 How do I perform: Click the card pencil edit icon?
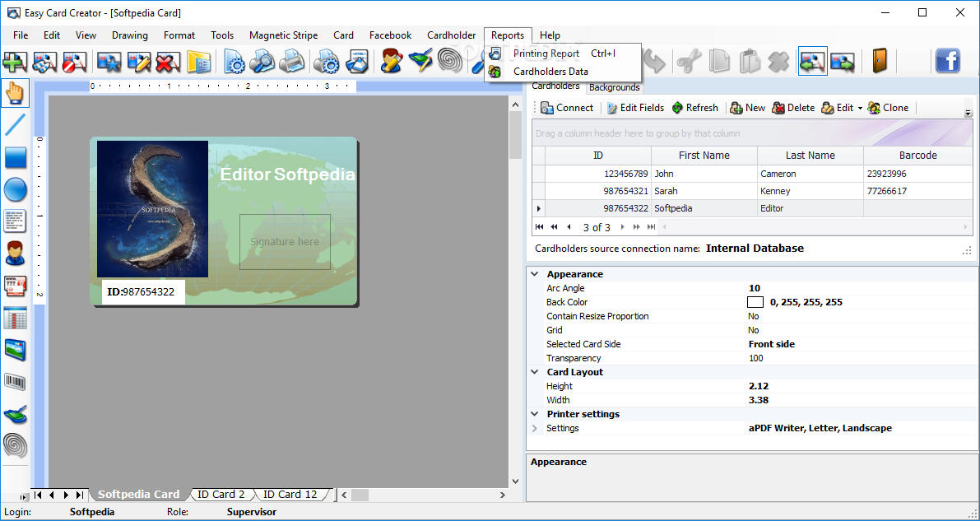coord(139,61)
